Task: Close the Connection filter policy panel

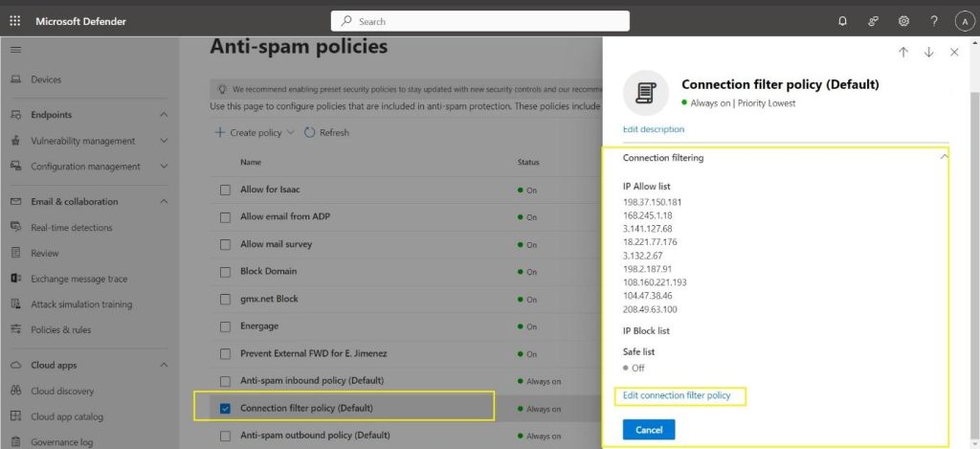Action: (954, 53)
